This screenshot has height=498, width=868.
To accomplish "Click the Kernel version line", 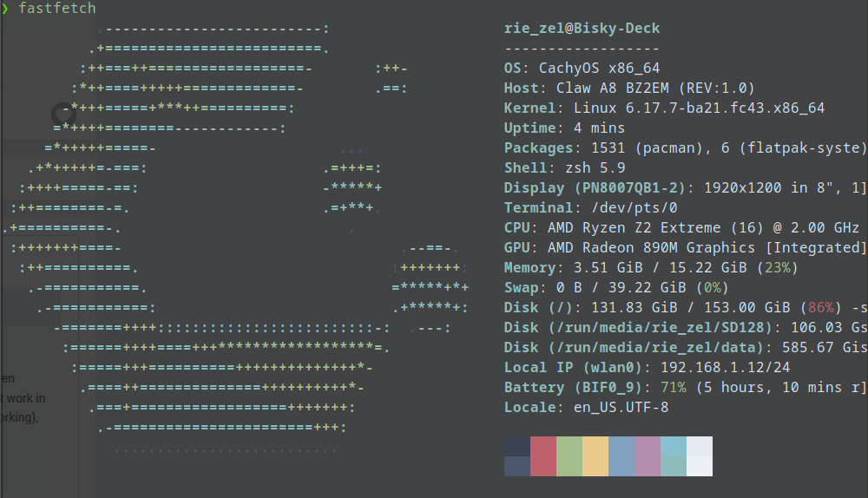I will tap(664, 108).
